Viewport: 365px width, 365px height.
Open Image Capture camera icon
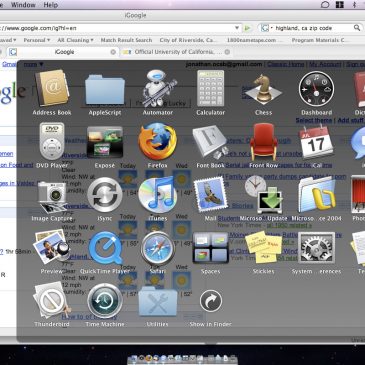click(52, 197)
